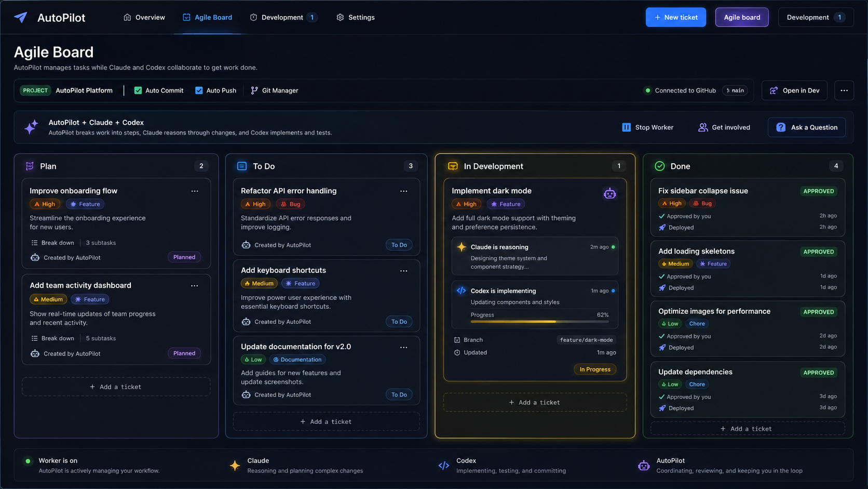Click the sparkle icon beside AutoPilot + Claude + Codex
Screen dimensions: 868x489
31,127
